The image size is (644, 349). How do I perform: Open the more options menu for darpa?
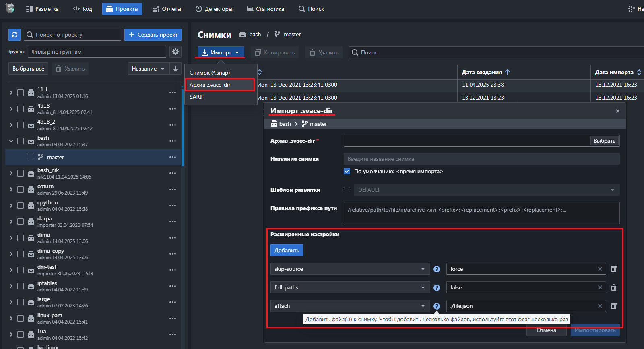pos(173,222)
